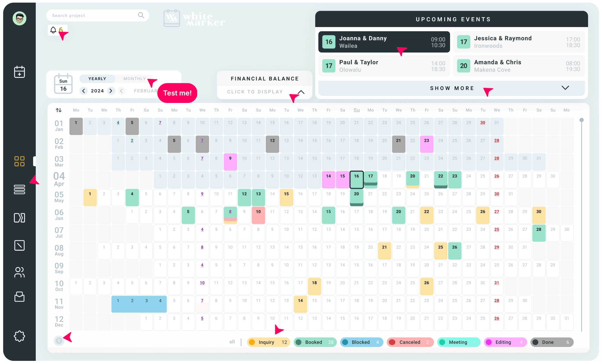The width and height of the screenshot is (602, 364).
Task: Open the dashboard grid icon in sidebar
Action: (x=19, y=161)
